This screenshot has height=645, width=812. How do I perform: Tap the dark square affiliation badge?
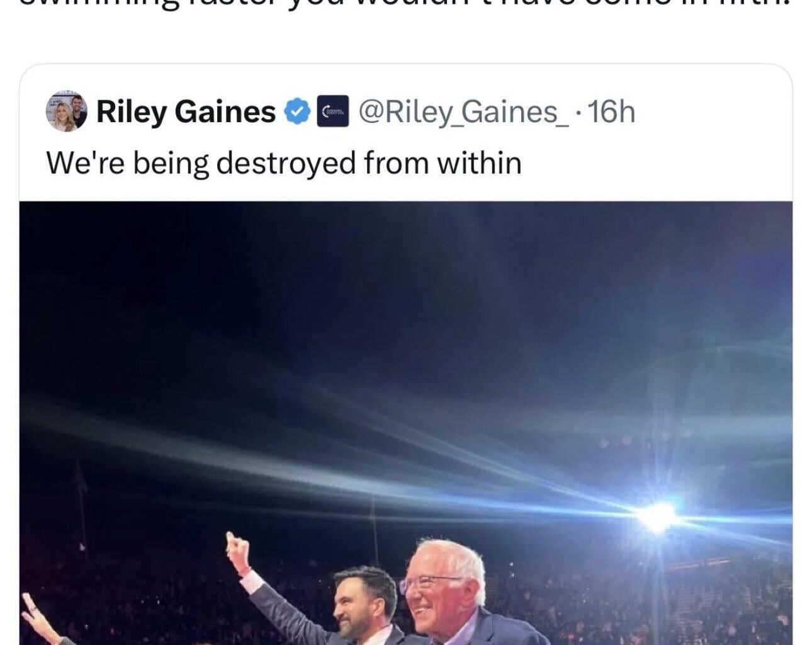click(x=332, y=111)
